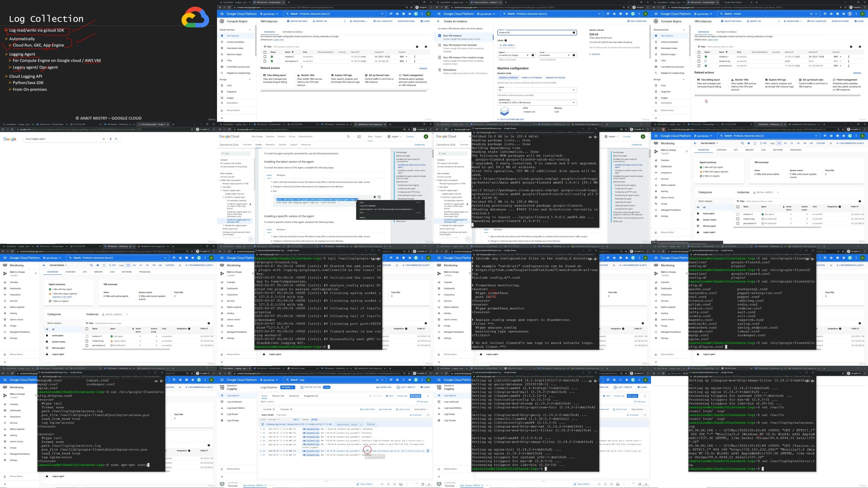This screenshot has width=868, height=488.
Task: Clear the 'cloud logging agent' Google query
Action: pyautogui.click(x=104, y=139)
